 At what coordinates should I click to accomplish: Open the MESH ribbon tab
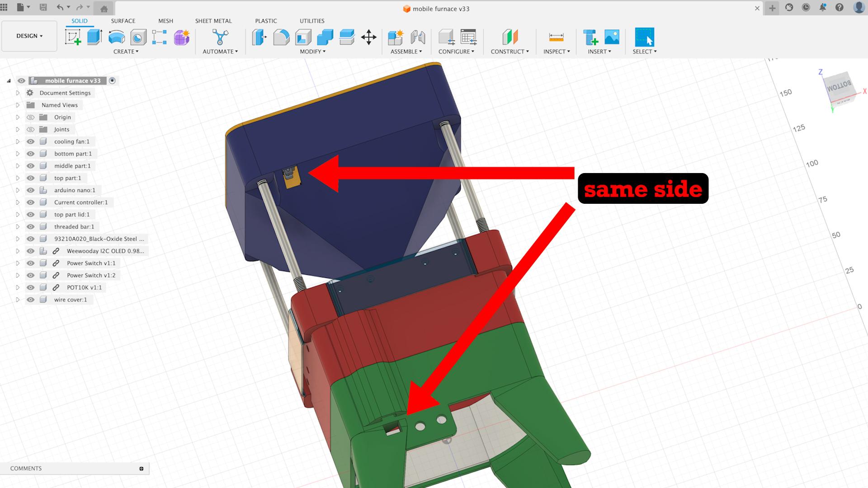166,21
